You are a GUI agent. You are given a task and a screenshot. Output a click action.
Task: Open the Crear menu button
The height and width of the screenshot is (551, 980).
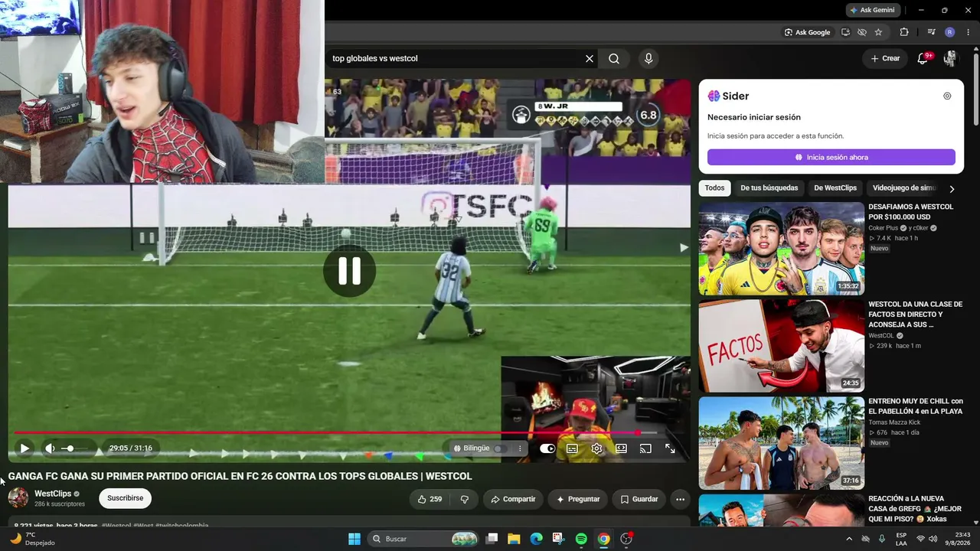click(885, 58)
